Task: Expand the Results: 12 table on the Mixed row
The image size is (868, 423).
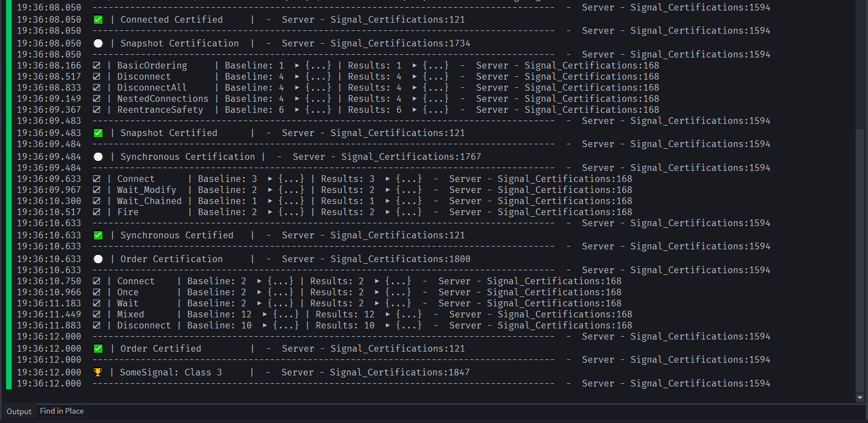Action: tap(388, 314)
